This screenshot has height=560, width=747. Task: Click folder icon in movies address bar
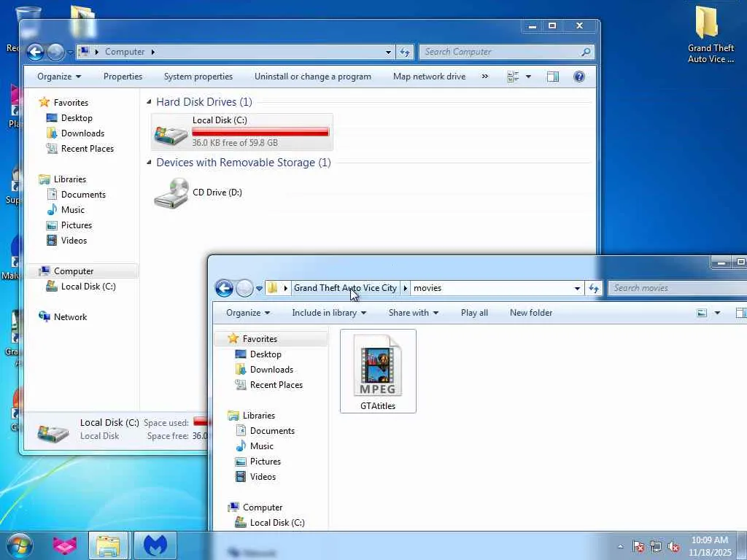(272, 288)
